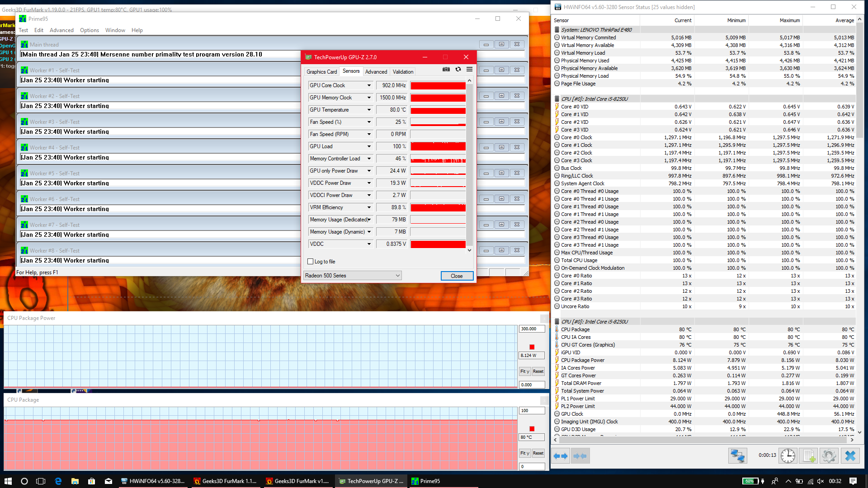
Task: Open Mail app from taskbar
Action: (x=108, y=481)
